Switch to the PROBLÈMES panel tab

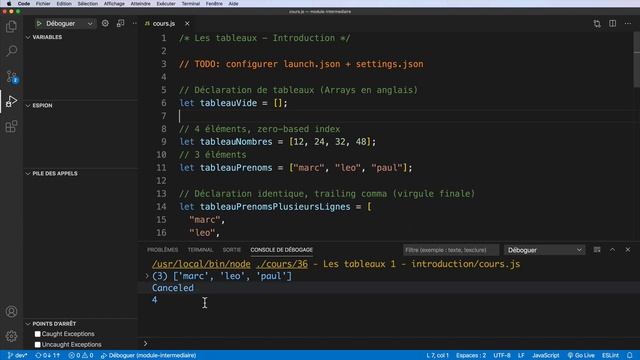click(162, 250)
